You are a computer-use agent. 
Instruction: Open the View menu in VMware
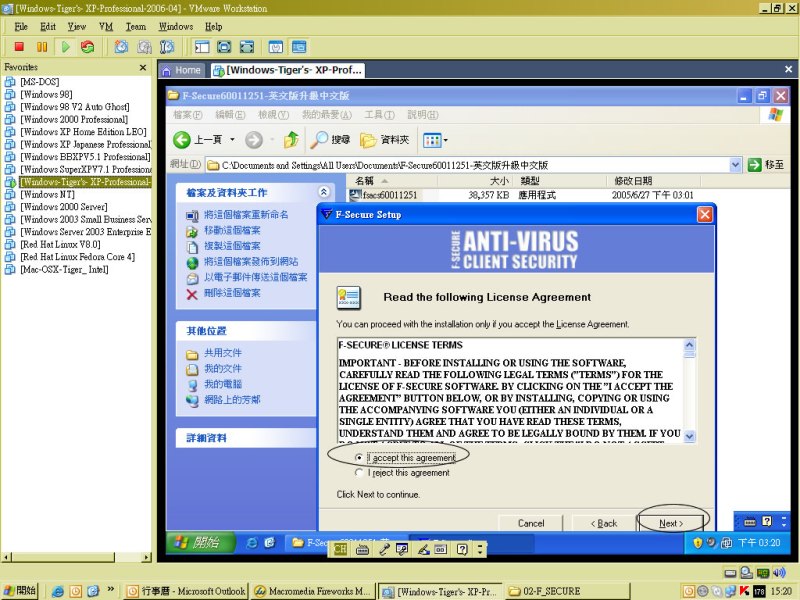click(77, 27)
